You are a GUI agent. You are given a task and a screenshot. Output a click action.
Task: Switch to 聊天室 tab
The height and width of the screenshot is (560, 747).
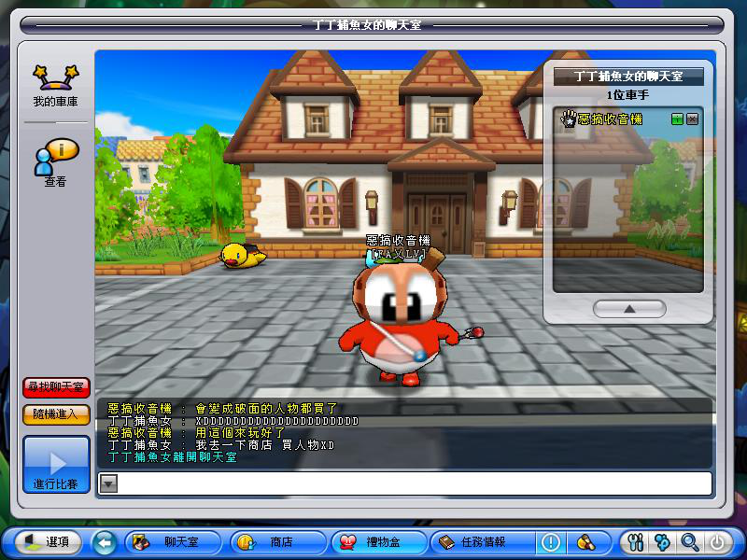click(174, 541)
